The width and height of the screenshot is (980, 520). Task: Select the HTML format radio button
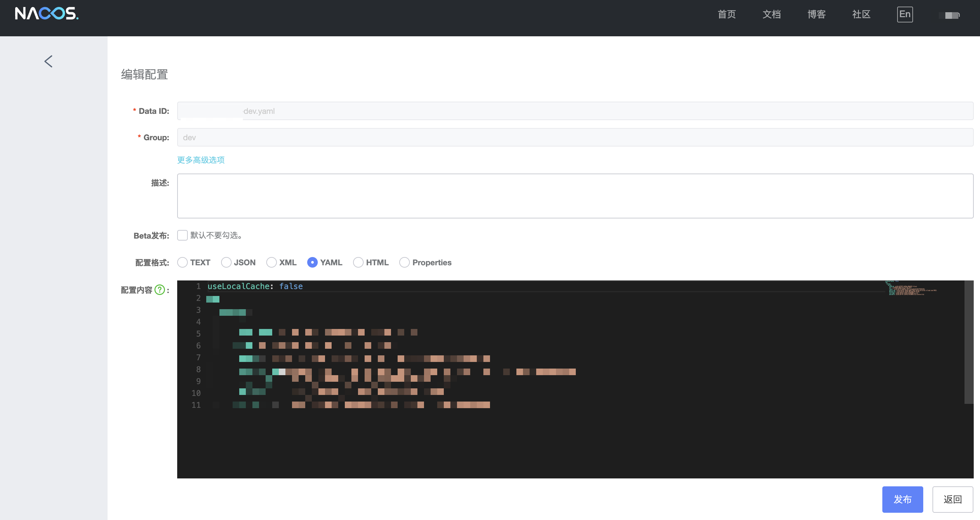pos(358,262)
